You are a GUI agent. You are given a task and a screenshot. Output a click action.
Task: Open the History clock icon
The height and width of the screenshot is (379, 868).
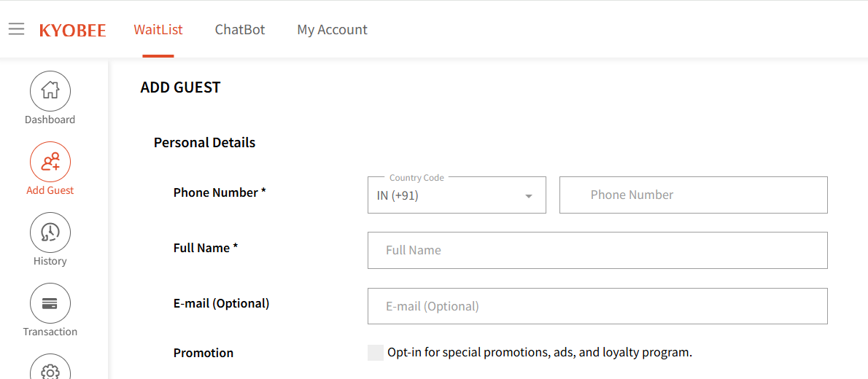pos(50,233)
